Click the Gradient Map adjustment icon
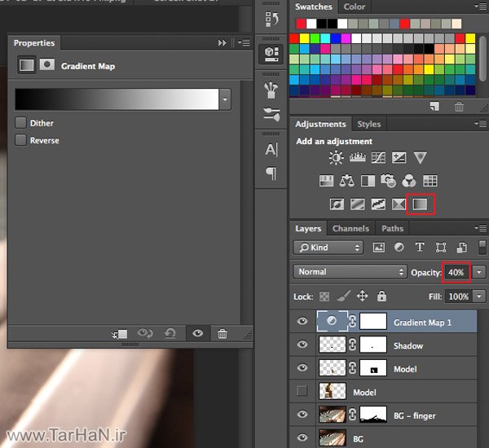Screen dimensions: 489x448 click(x=421, y=204)
